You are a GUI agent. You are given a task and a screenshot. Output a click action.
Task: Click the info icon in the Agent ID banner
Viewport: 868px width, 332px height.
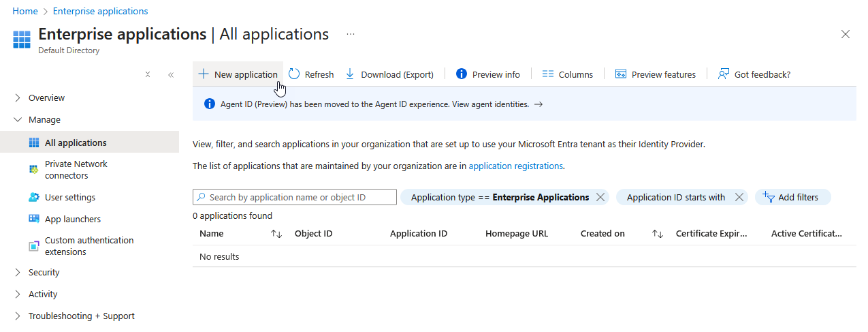click(x=210, y=104)
